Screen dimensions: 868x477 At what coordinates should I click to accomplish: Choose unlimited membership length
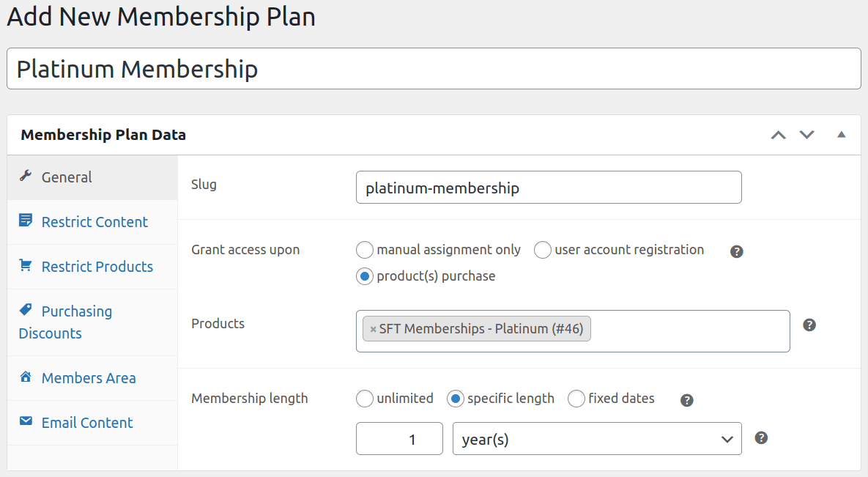pos(364,398)
